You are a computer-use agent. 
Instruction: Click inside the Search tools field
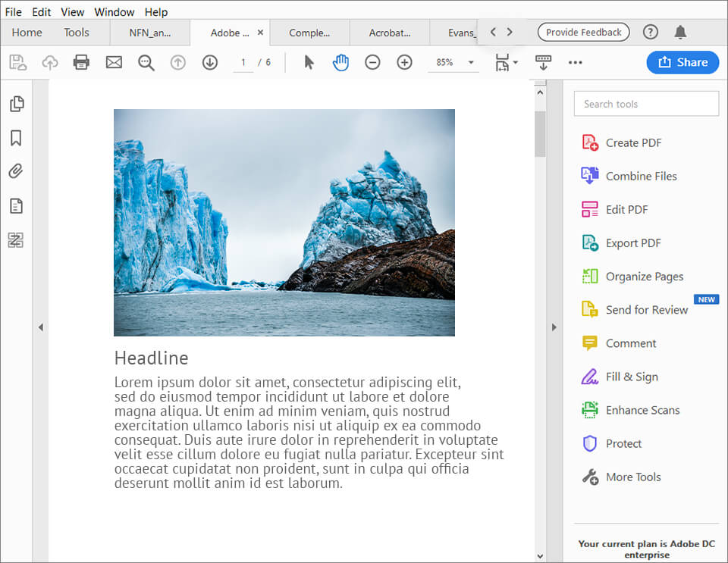click(x=646, y=103)
